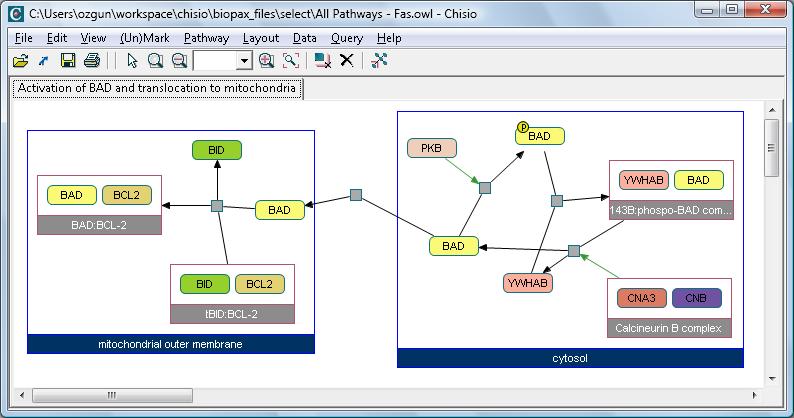Click the network layout icon
The height and width of the screenshot is (418, 794).
click(x=379, y=61)
